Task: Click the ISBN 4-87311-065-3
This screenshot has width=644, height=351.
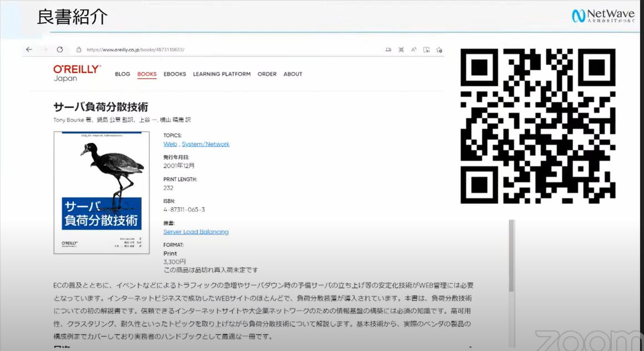Action: click(x=184, y=210)
